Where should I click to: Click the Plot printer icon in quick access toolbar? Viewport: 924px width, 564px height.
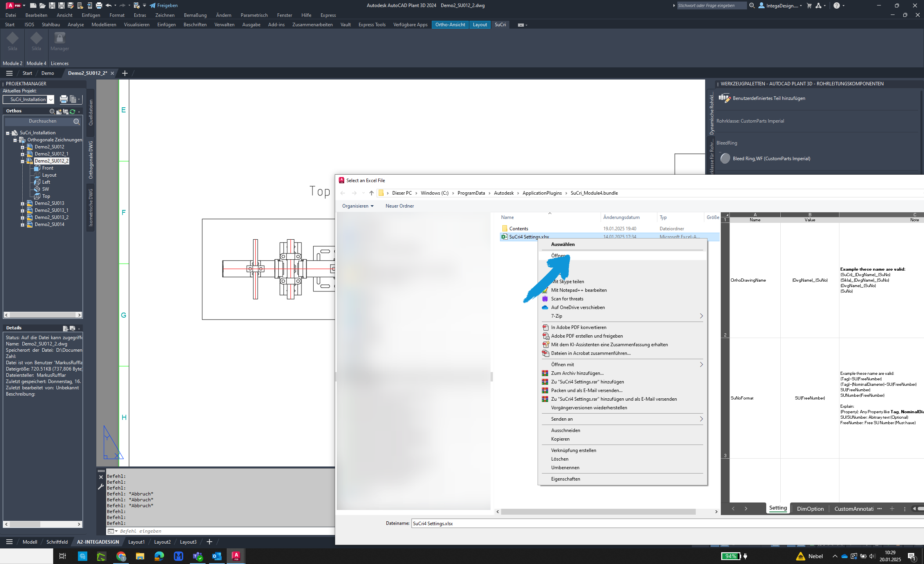99,5
